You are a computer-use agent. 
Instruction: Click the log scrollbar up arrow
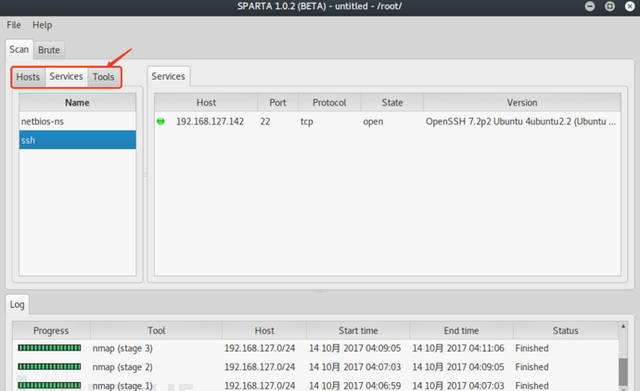(623, 326)
